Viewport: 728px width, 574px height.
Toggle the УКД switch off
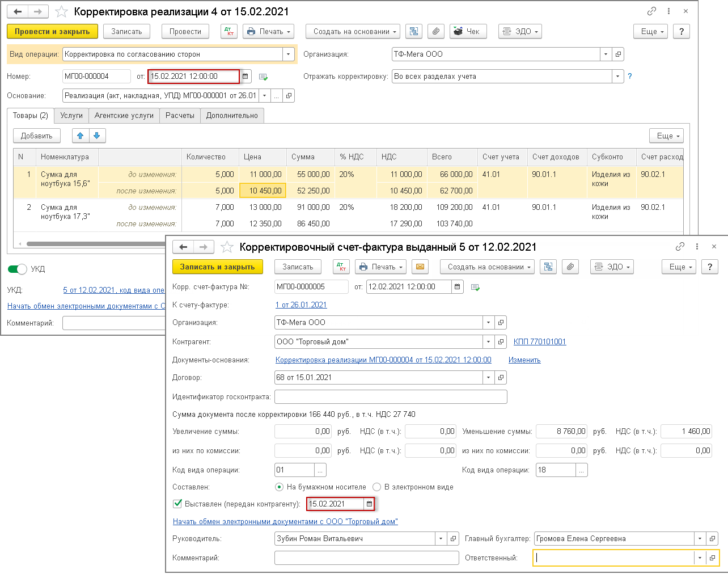(x=18, y=269)
